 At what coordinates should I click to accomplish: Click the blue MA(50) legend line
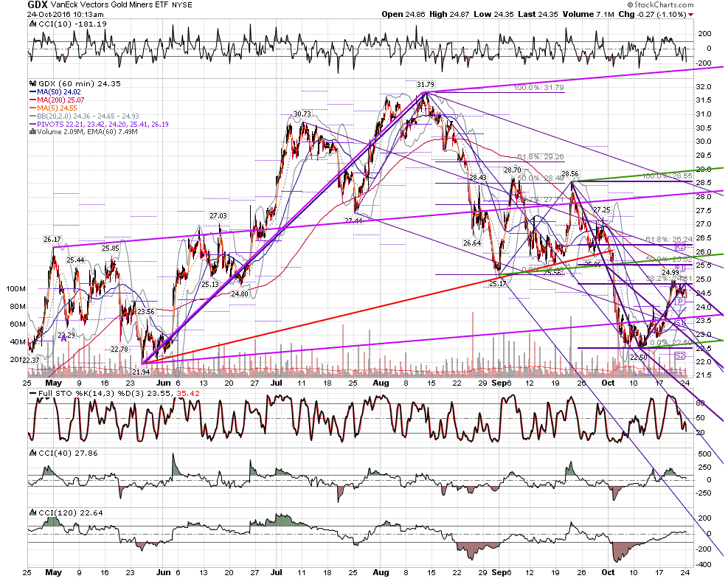coord(33,92)
